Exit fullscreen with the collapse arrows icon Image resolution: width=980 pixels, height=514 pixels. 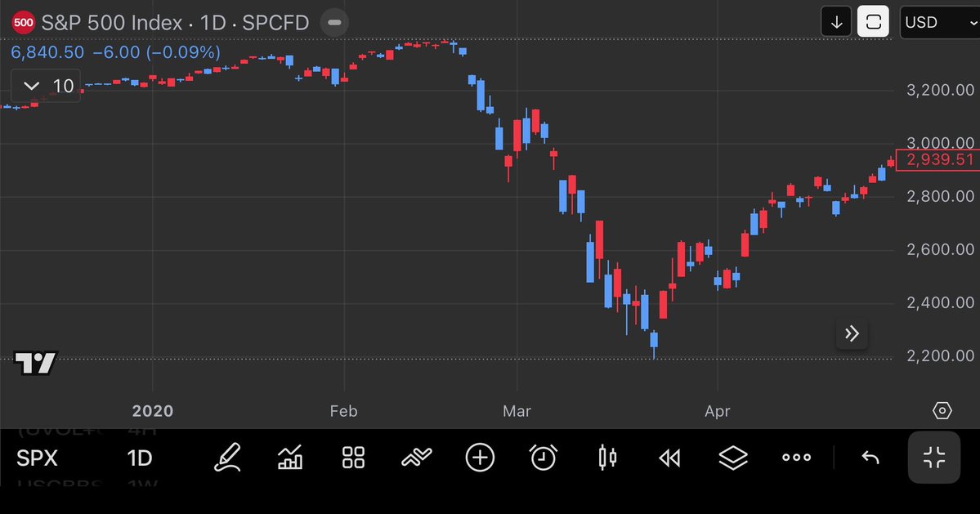click(933, 457)
